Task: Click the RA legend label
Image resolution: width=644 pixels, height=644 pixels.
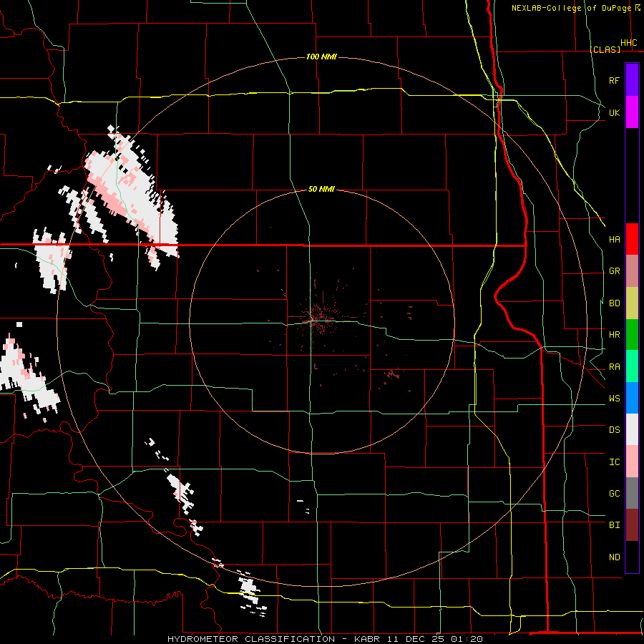Action: 615,367
